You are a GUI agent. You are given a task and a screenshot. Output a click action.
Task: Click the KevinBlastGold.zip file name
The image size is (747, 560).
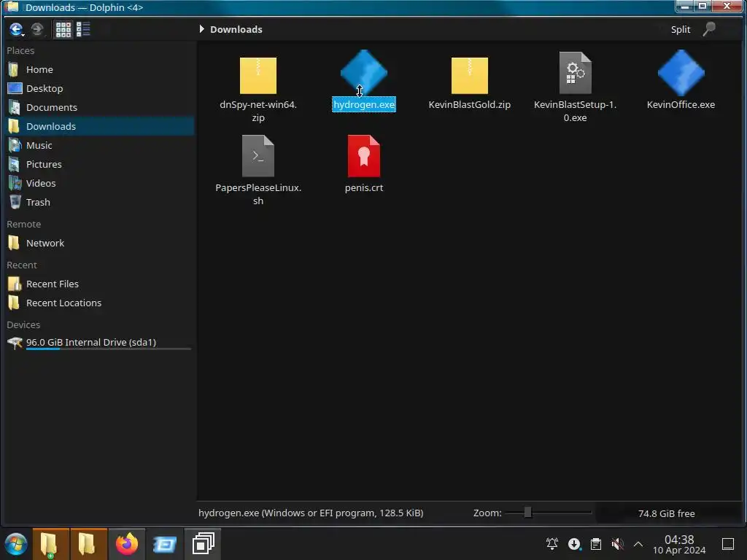(x=470, y=105)
